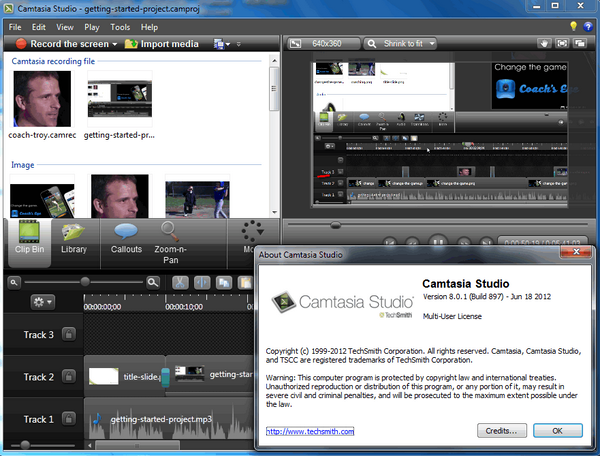Click OK in About dialog
Viewport: 600px width, 456px height.
[x=558, y=431]
